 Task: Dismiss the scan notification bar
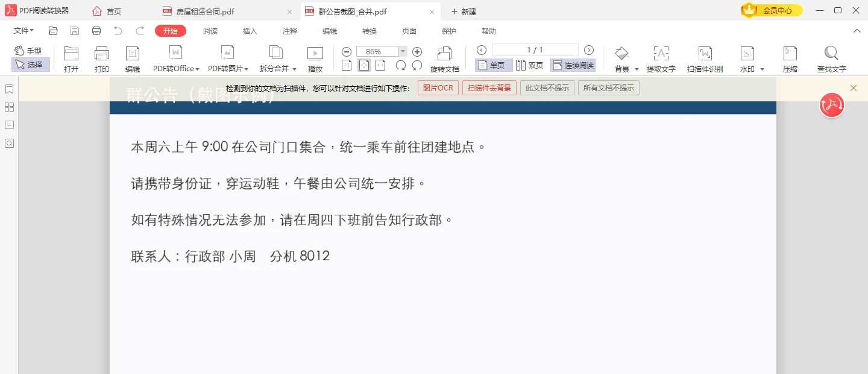pos(854,88)
